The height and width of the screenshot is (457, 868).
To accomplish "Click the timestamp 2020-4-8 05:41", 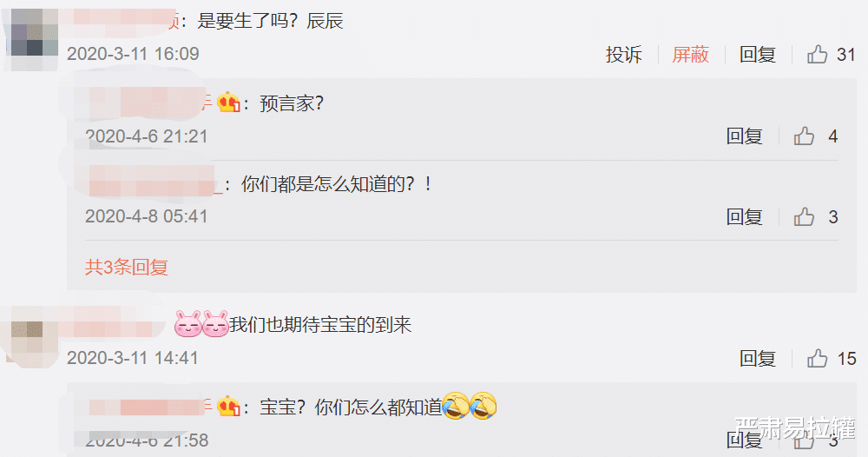I will tap(146, 216).
